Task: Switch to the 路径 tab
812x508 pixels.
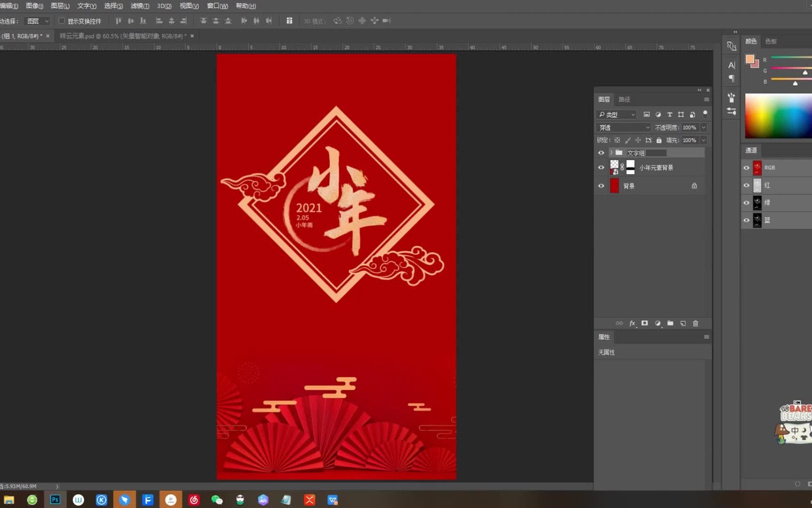Action: [624, 99]
